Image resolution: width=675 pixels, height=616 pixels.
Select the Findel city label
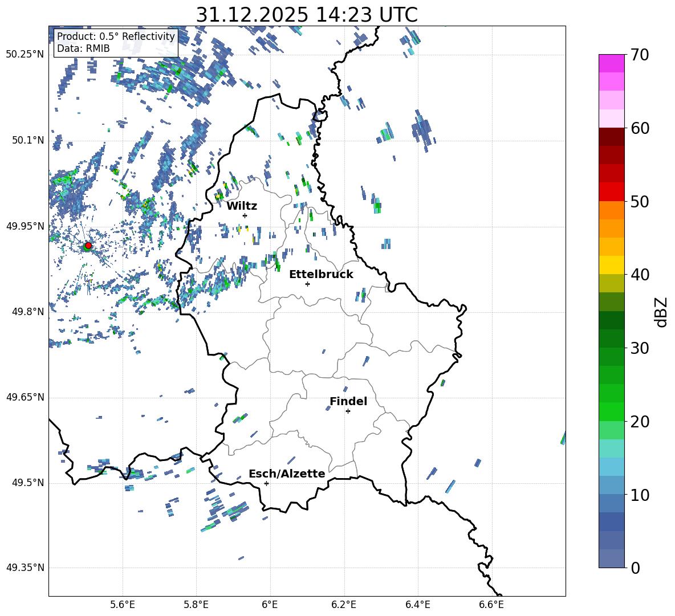348,401
